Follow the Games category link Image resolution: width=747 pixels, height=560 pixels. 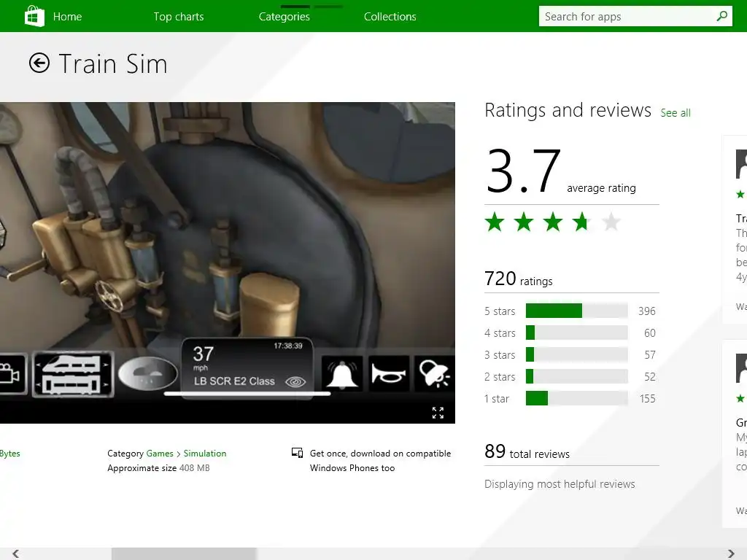pyautogui.click(x=160, y=454)
